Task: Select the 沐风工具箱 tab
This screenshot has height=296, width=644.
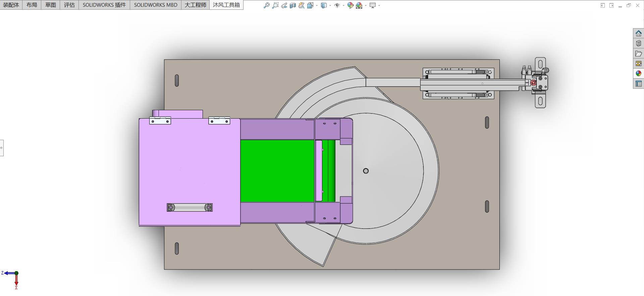Action: [226, 5]
